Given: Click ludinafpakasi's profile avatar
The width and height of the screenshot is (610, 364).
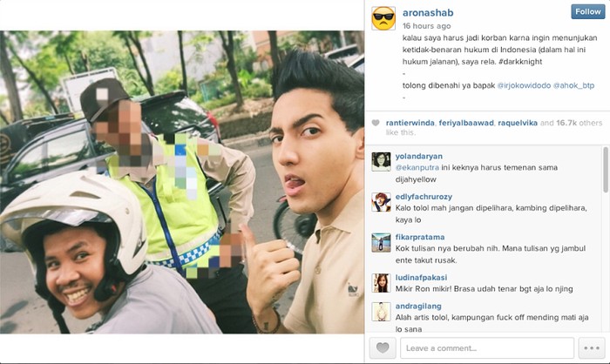Looking at the screenshot, I should (381, 283).
